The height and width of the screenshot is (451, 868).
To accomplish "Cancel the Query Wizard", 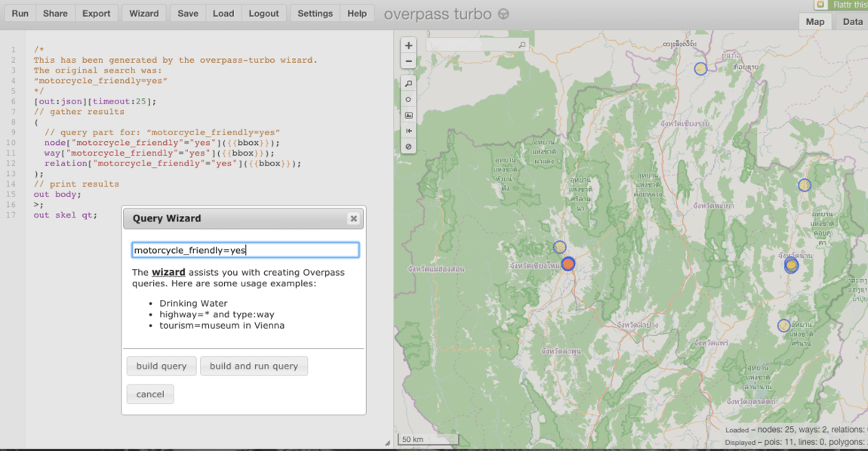I will click(150, 394).
